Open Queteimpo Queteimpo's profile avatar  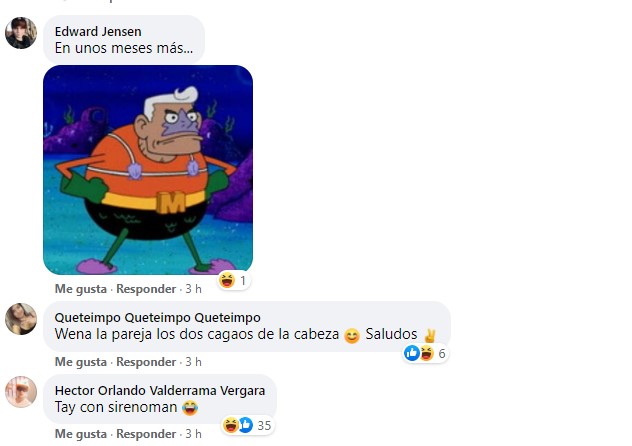click(x=21, y=319)
